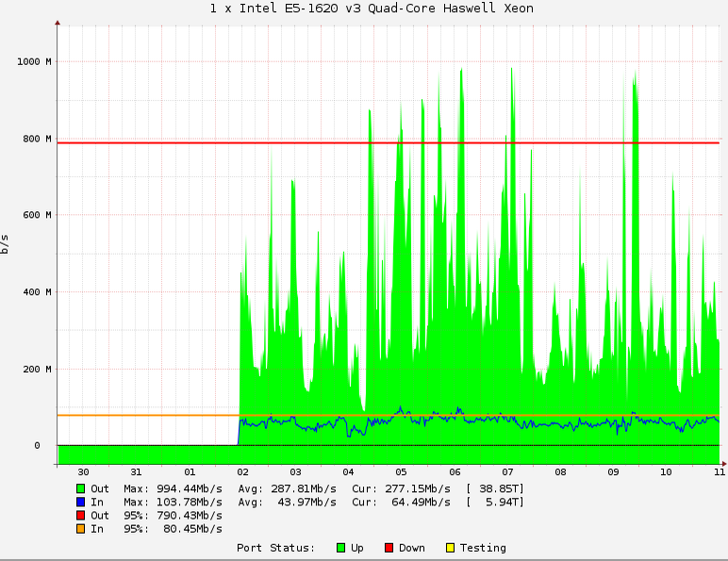728x561 pixels.
Task: Click x-axis date label 05
Action: tap(401, 471)
